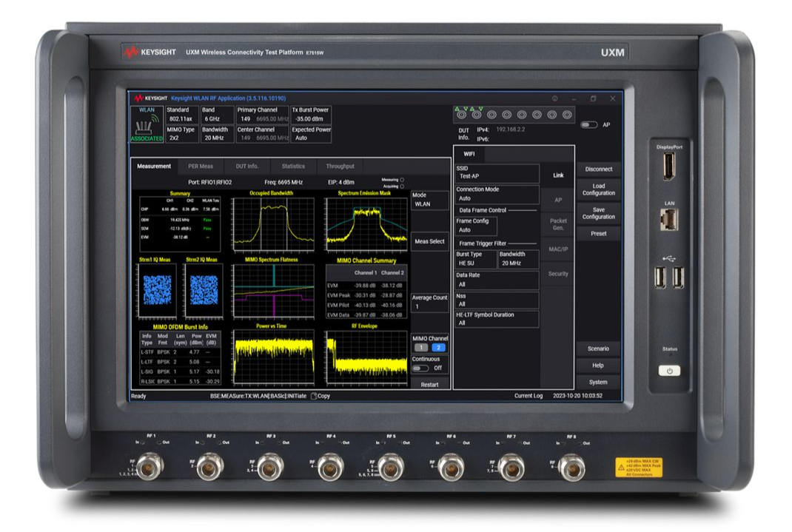792x532 pixels.
Task: Open the info icon in the title bar
Action: tap(554, 98)
